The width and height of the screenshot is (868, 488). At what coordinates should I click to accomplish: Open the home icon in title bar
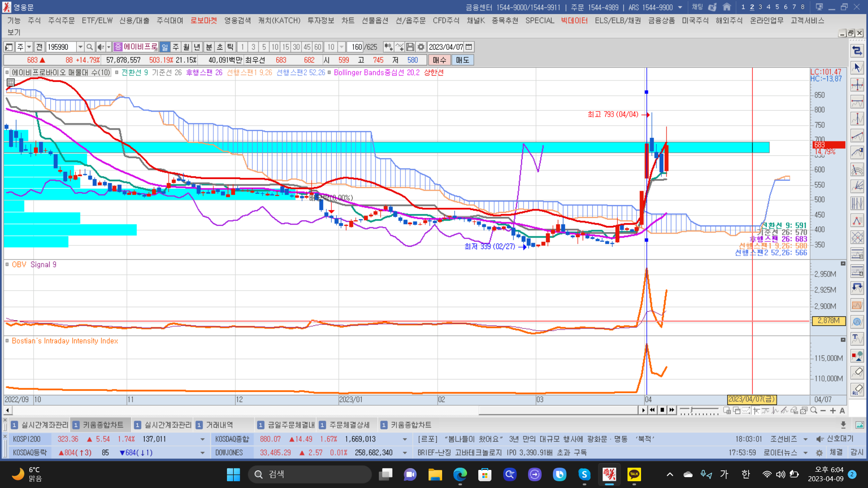tap(727, 7)
